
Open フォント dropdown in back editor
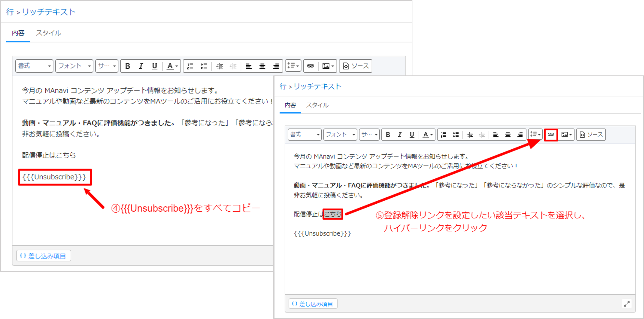click(x=74, y=66)
